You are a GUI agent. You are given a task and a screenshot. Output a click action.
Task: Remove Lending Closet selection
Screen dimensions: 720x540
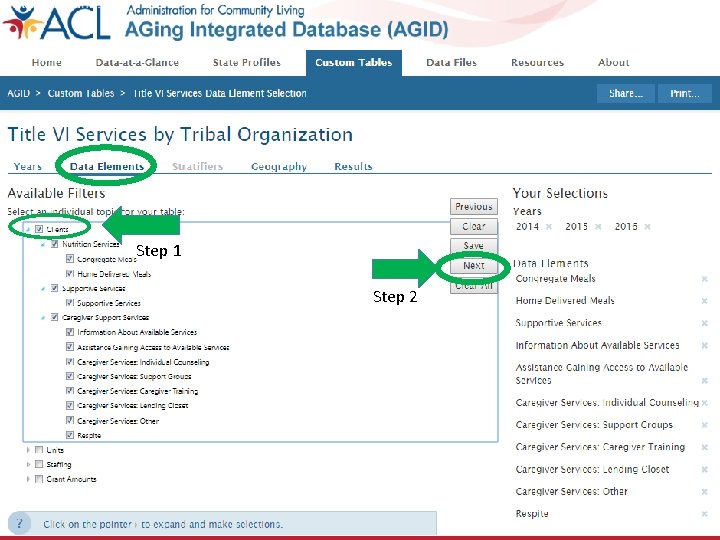[704, 469]
